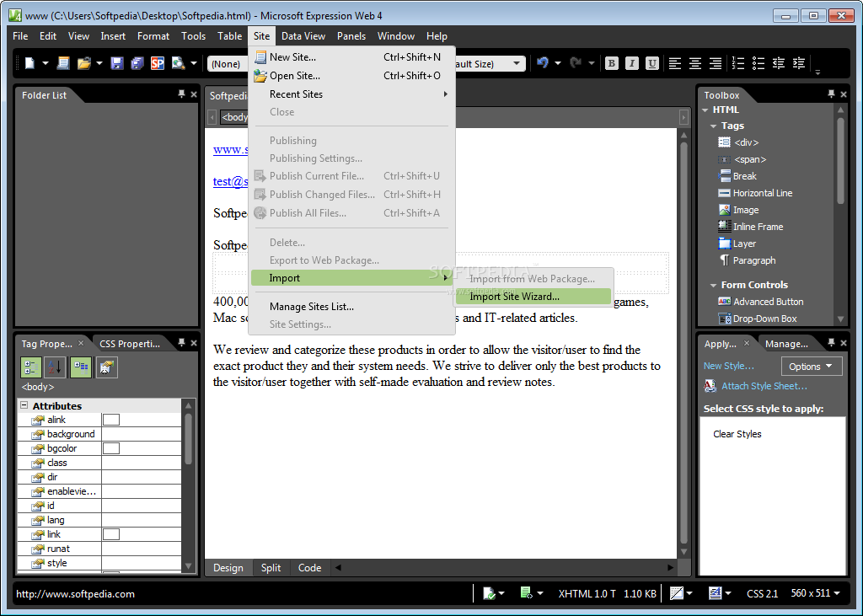Click the Undo arrow icon
The image size is (863, 616).
pyautogui.click(x=543, y=63)
